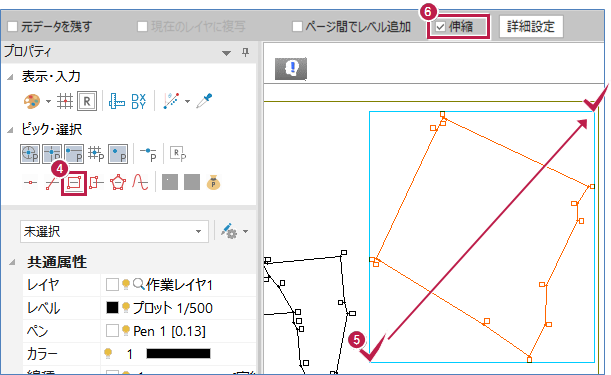Screen dimensions: 611x375
Task: Select the レイヤ row 作業レイヤ1
Action: pyautogui.click(x=139, y=285)
